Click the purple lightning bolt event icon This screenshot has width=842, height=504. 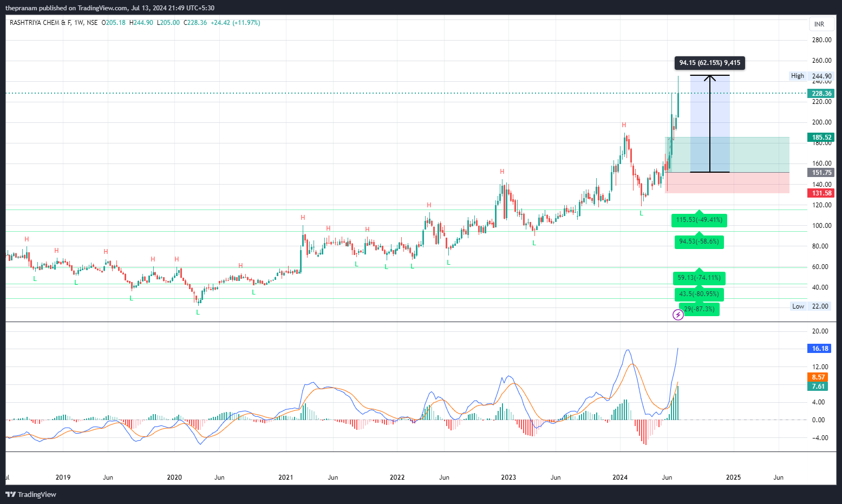[x=678, y=315]
